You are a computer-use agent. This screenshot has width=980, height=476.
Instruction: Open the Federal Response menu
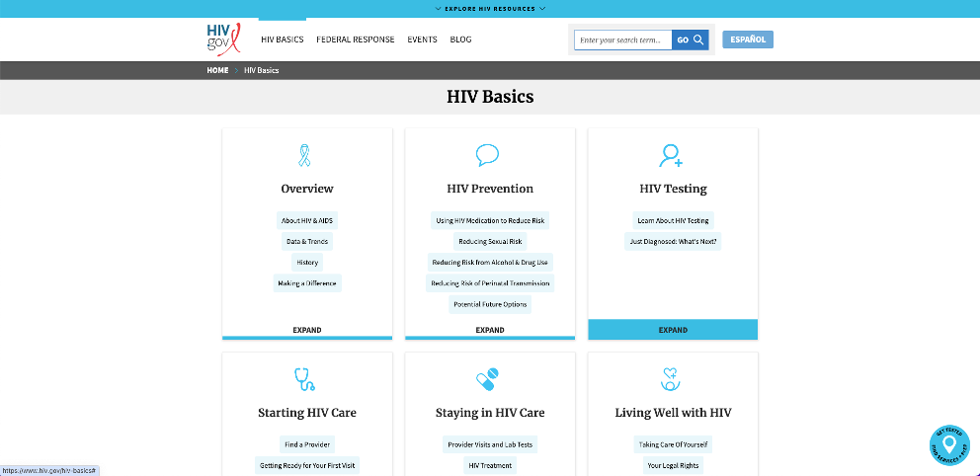click(x=356, y=40)
